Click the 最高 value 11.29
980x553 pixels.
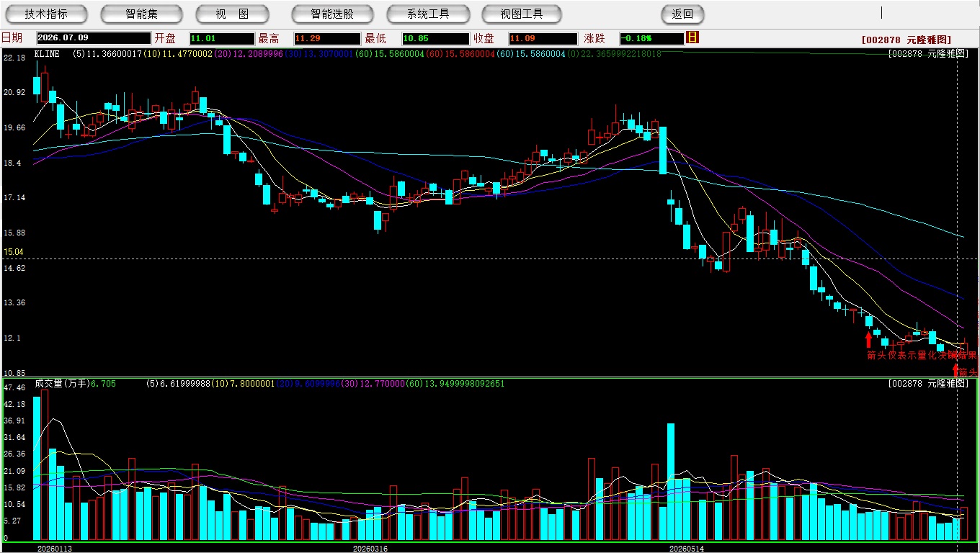point(326,38)
